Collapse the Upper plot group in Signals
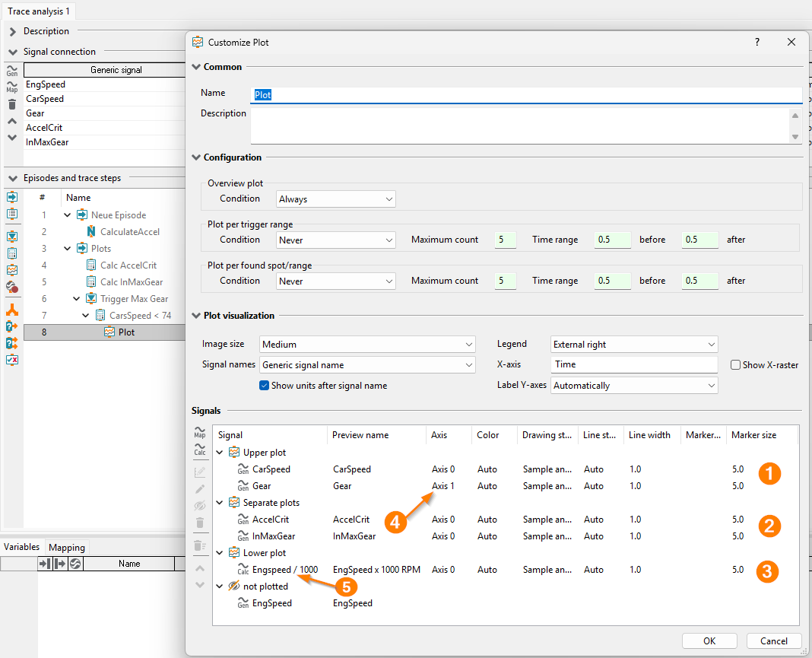 pyautogui.click(x=220, y=453)
